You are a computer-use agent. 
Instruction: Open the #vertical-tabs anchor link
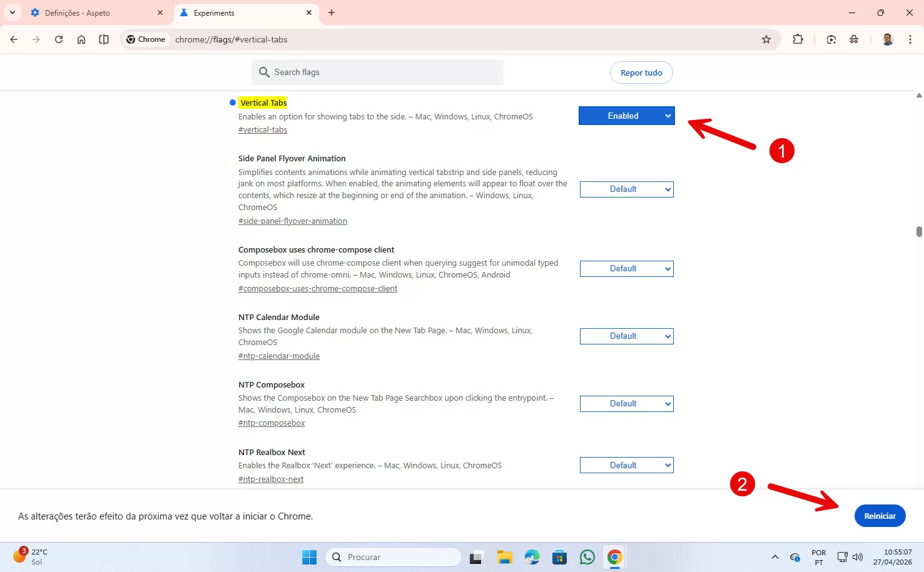tap(263, 130)
